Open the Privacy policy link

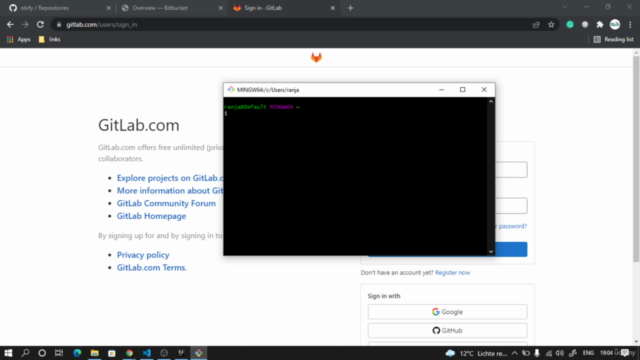click(x=143, y=255)
